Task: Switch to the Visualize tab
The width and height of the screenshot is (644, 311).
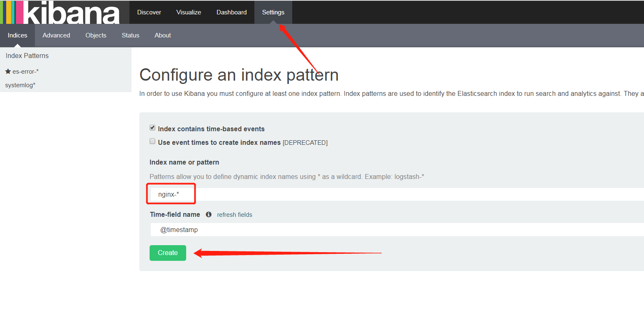Action: [188, 12]
